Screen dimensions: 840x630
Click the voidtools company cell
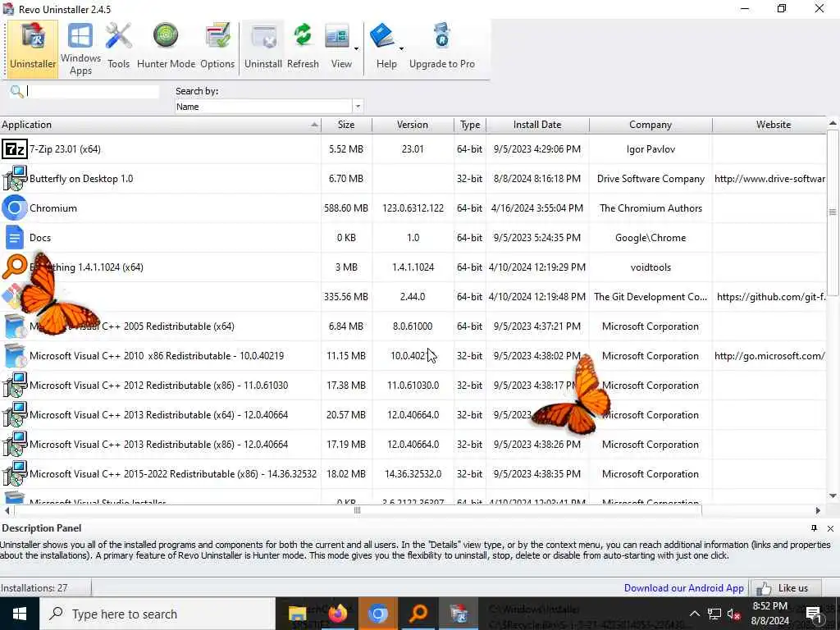pos(651,267)
